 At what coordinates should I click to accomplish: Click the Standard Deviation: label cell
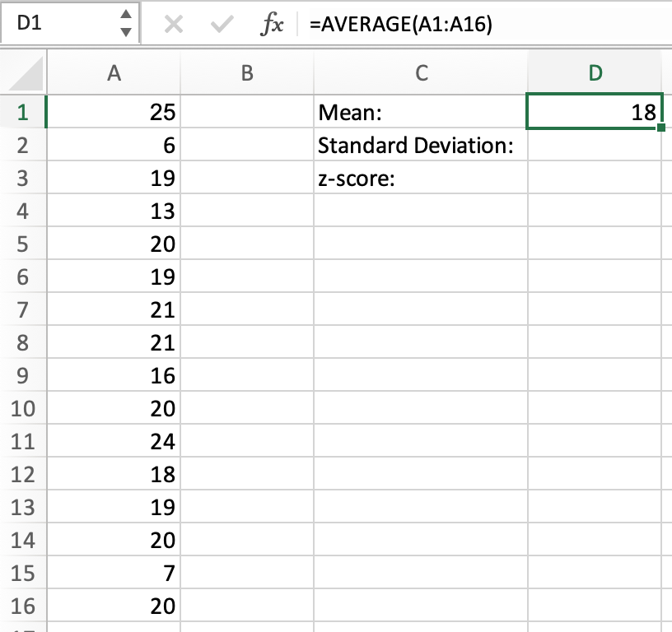421,146
